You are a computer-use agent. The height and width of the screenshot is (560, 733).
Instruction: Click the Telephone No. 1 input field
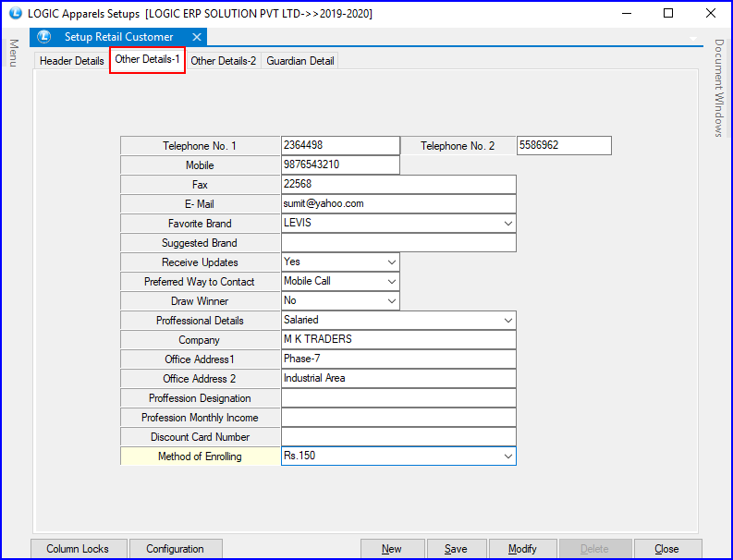340,145
